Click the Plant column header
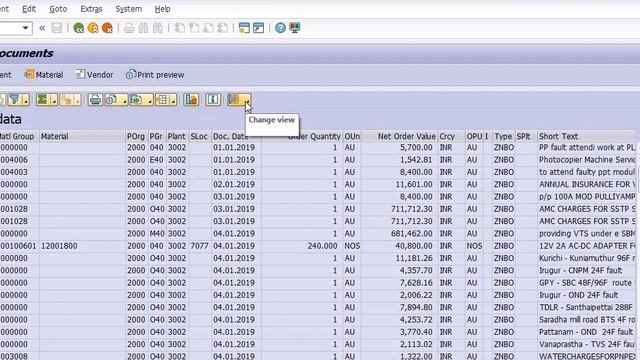The image size is (640, 360). coord(177,136)
